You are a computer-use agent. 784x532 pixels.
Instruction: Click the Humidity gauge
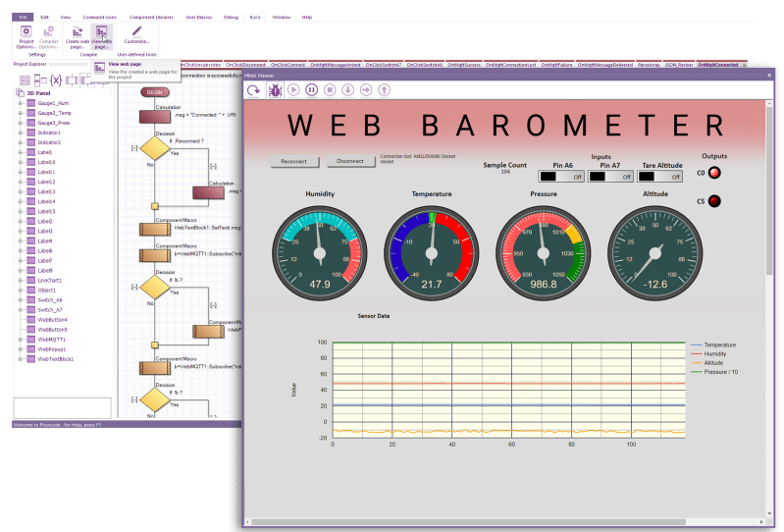(x=320, y=253)
